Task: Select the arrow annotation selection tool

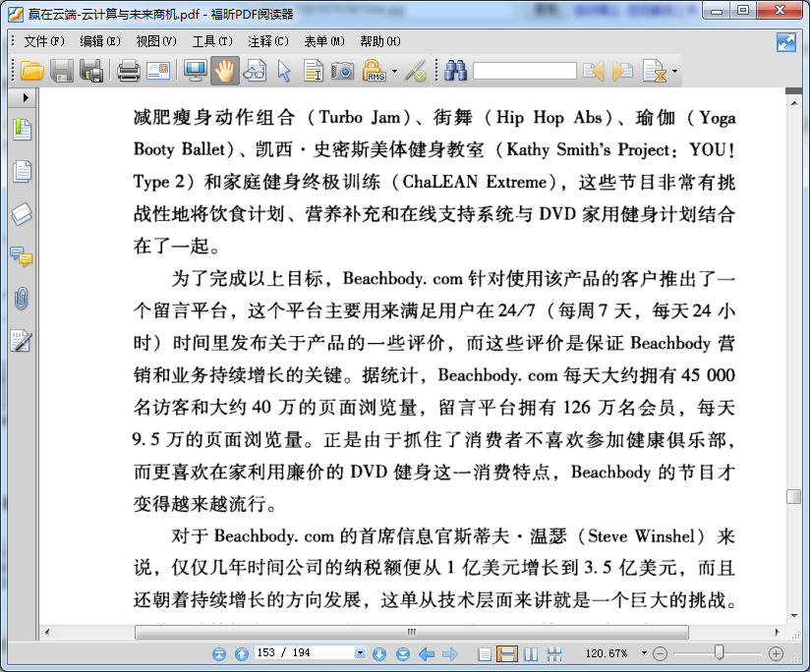Action: pos(284,71)
